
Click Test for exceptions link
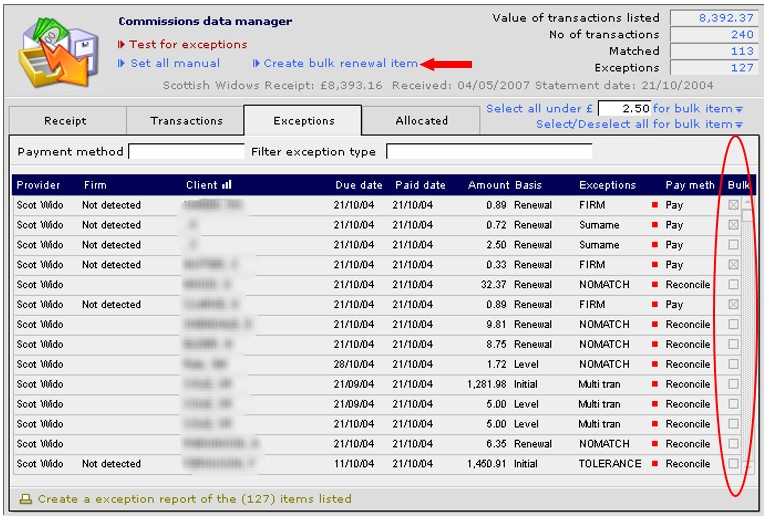[182, 45]
